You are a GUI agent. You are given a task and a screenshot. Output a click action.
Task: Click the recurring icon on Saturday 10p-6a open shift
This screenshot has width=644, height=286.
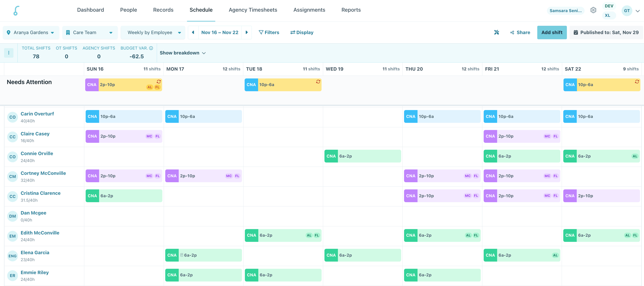pyautogui.click(x=637, y=82)
